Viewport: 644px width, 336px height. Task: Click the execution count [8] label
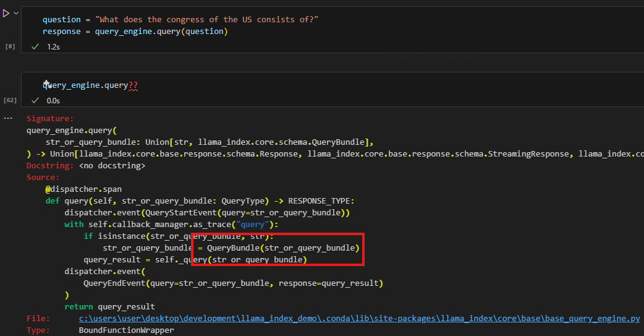[x=10, y=46]
